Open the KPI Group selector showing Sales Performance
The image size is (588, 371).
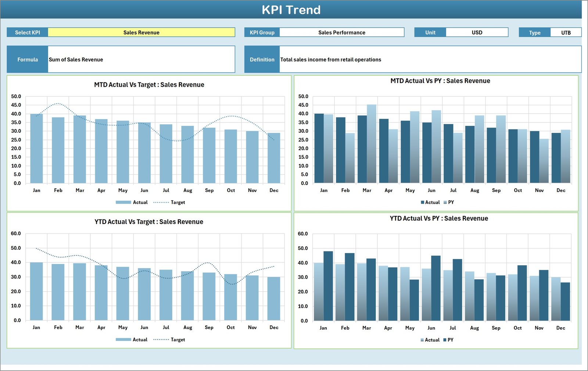click(x=342, y=32)
